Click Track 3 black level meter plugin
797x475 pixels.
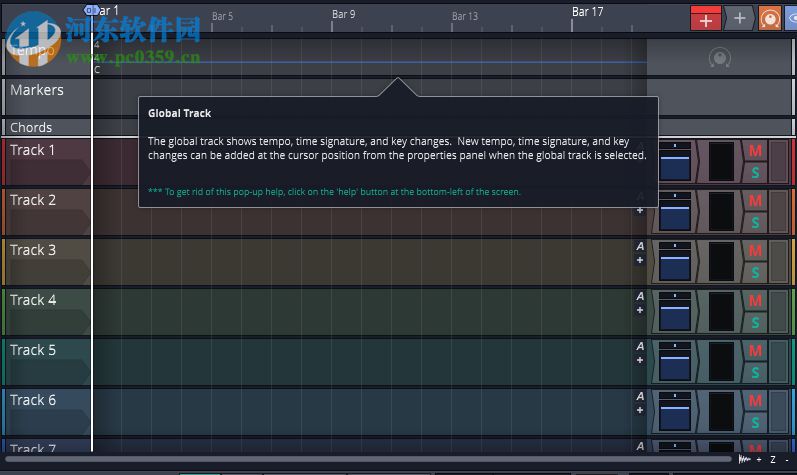721,261
